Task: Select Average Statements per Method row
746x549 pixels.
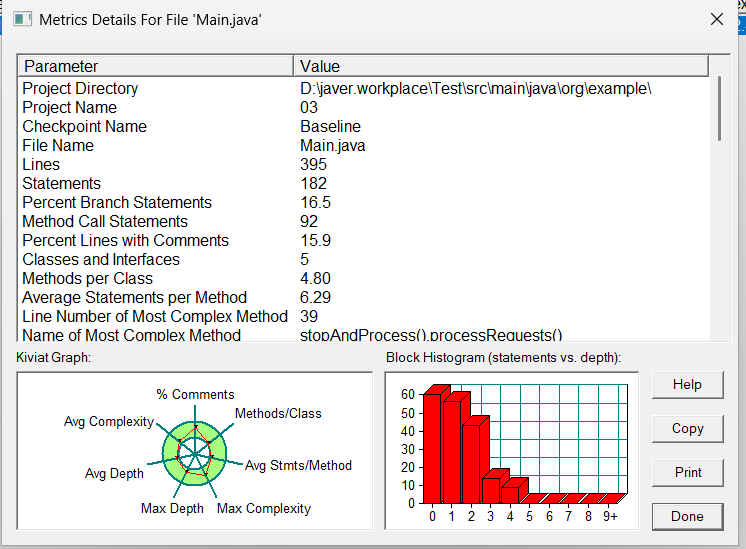Action: (364, 298)
